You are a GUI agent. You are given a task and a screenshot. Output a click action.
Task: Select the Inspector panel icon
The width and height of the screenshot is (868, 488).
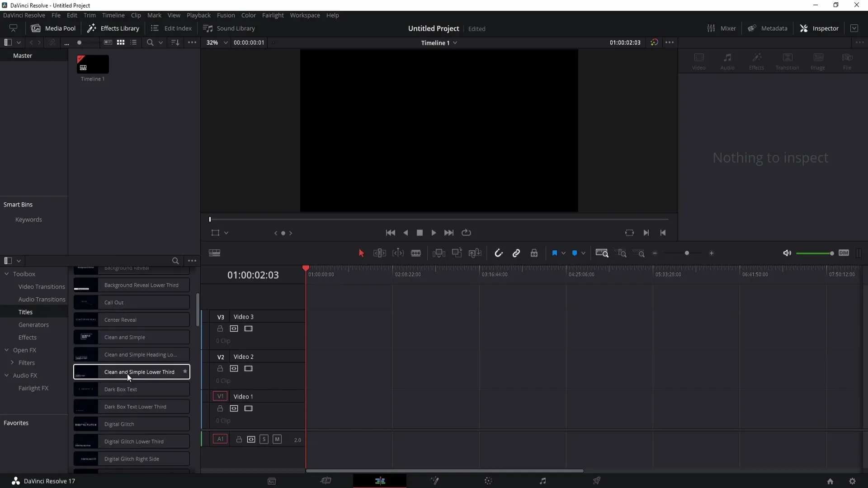(804, 28)
